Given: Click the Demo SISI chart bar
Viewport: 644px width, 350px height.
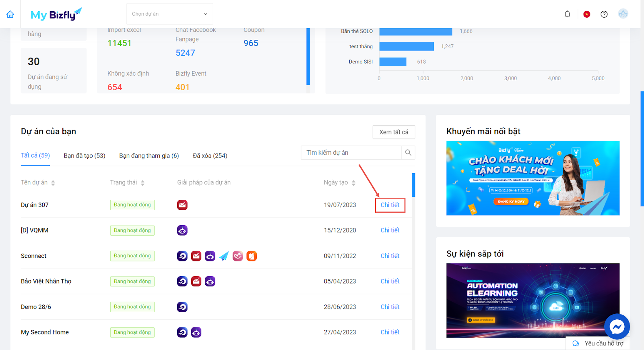Looking at the screenshot, I should click(x=393, y=62).
